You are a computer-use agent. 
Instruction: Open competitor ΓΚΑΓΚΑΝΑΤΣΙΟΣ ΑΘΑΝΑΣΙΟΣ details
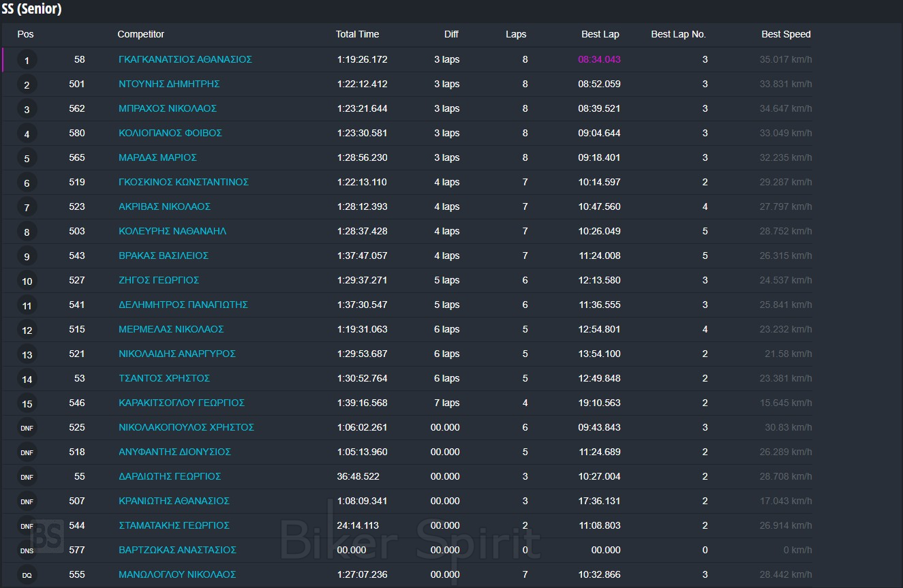pos(185,59)
